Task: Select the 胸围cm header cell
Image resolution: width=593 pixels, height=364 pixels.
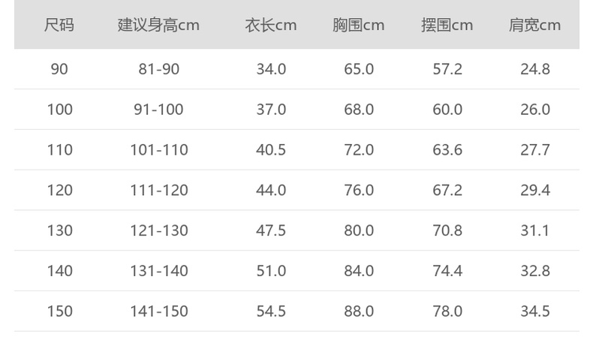Action: pos(358,26)
